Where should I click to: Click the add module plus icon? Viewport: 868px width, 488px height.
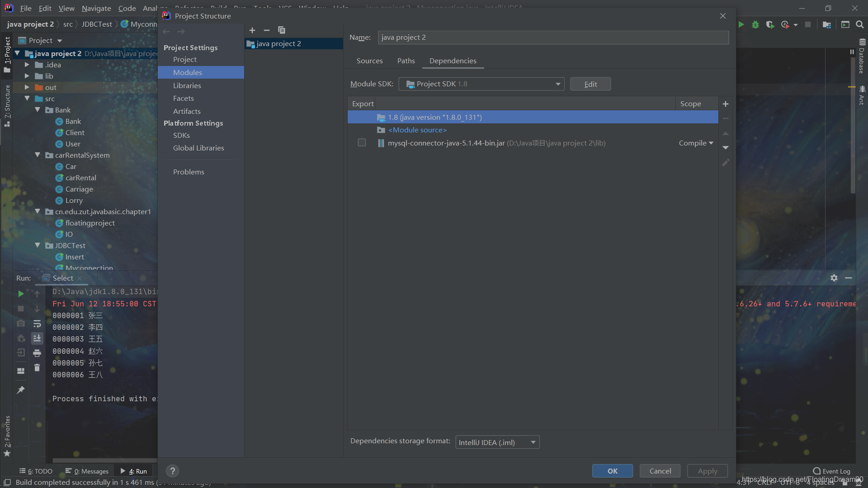tap(252, 30)
